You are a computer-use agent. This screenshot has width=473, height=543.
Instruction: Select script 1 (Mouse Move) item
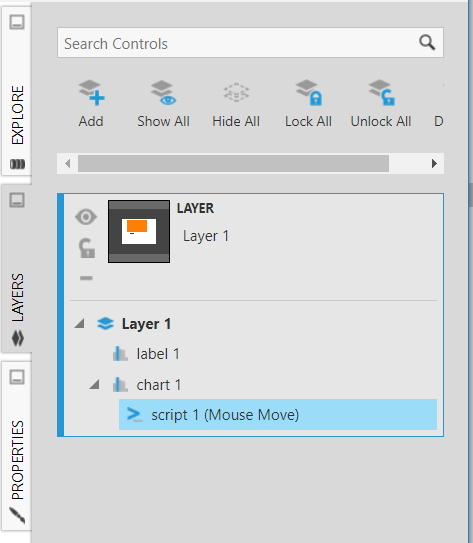click(x=278, y=415)
